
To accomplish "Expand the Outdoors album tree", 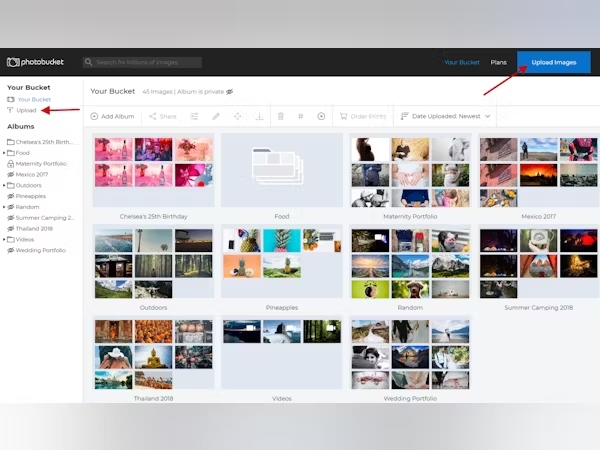I will click(x=4, y=184).
